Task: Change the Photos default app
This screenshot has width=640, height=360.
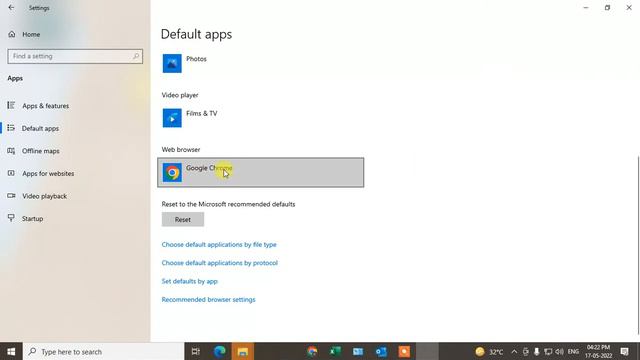Action: 261,63
